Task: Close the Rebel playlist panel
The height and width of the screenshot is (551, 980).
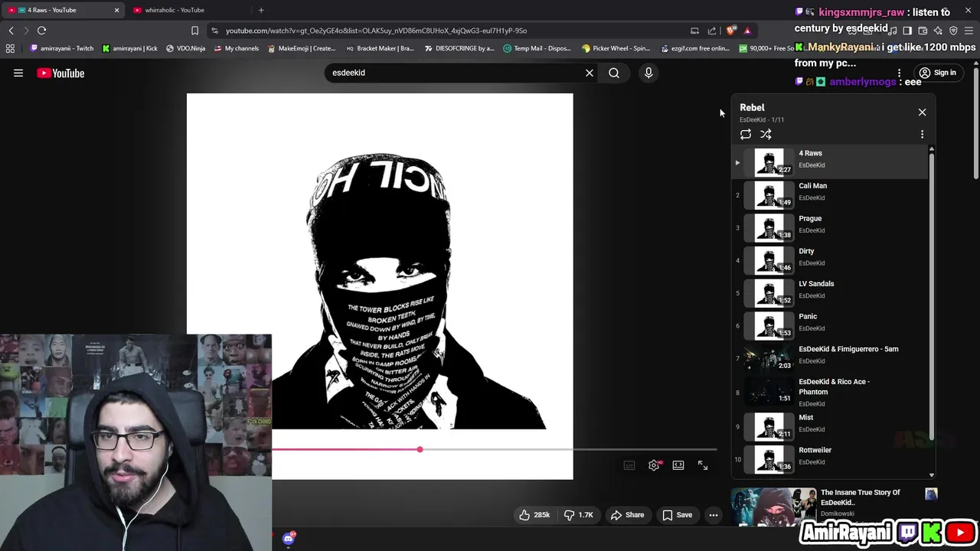Action: tap(922, 112)
